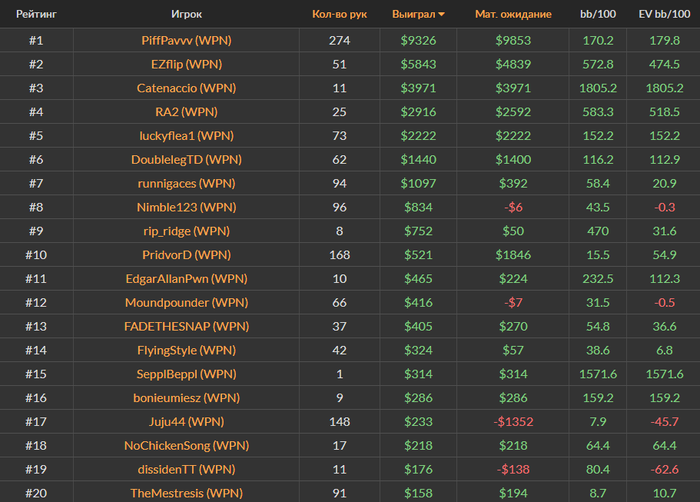Open TheMestresis (WPN) player link

(x=186, y=493)
